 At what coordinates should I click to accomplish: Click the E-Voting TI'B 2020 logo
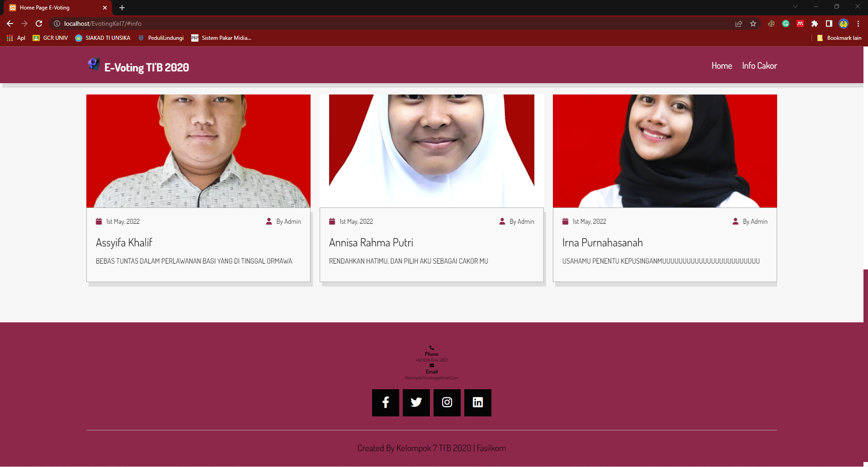tap(94, 65)
